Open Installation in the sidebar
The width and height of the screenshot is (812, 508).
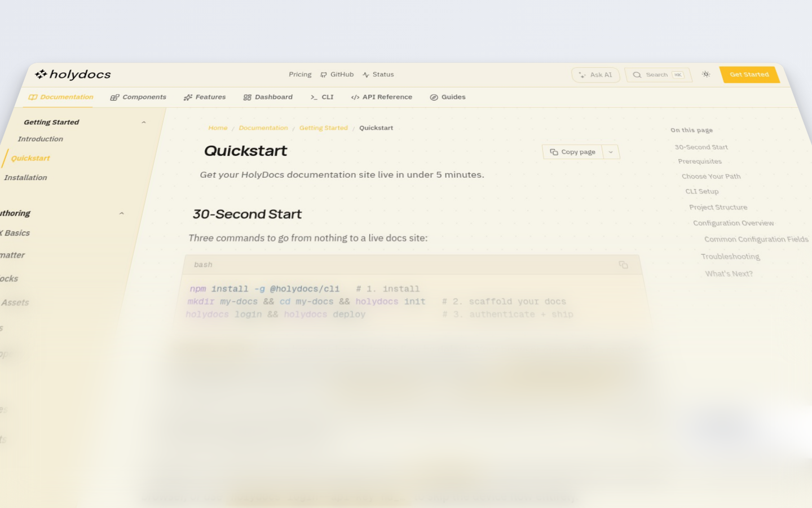pyautogui.click(x=25, y=177)
